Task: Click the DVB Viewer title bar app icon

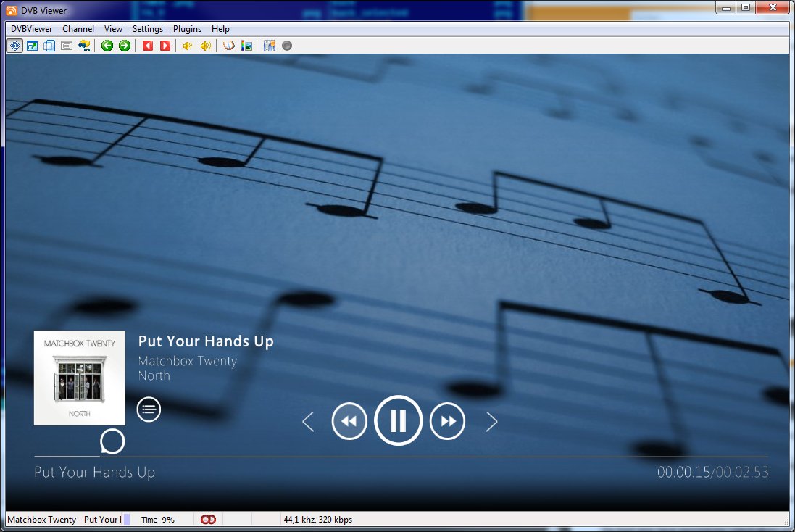Action: (x=11, y=10)
